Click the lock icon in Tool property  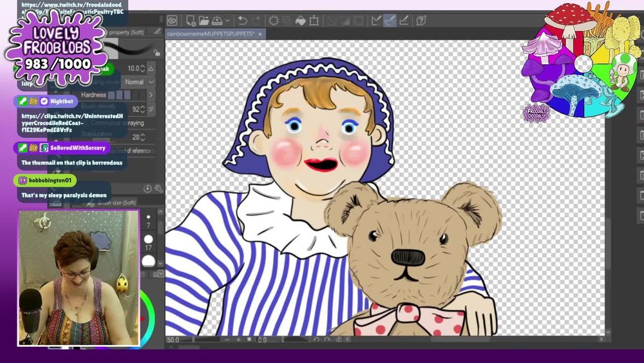(156, 53)
